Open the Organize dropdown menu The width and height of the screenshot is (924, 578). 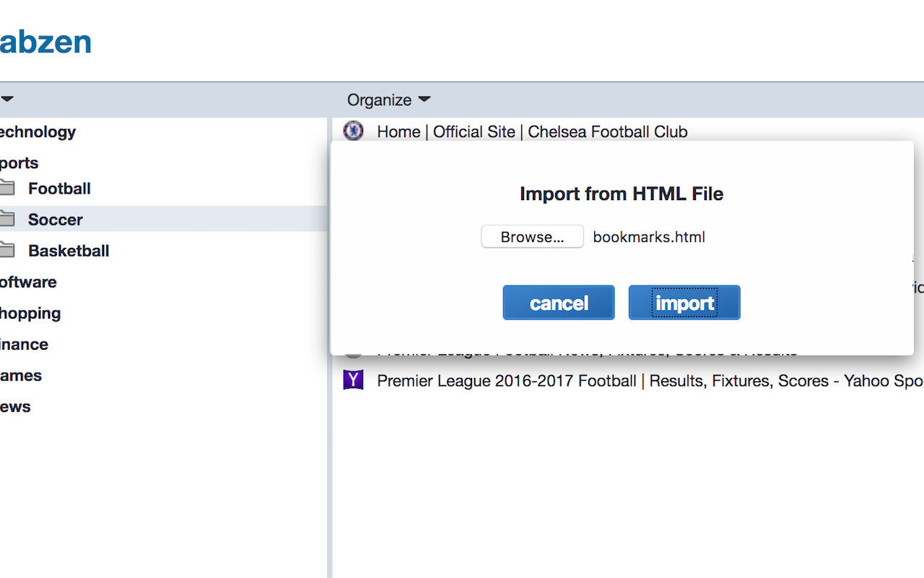click(388, 100)
